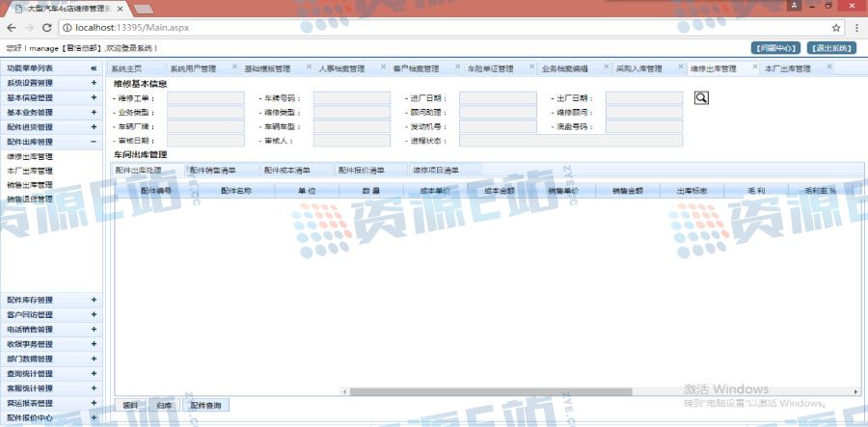Image resolution: width=868 pixels, height=427 pixels.
Task: Collapse the 配件出库管理 menu section
Action: 94,142
